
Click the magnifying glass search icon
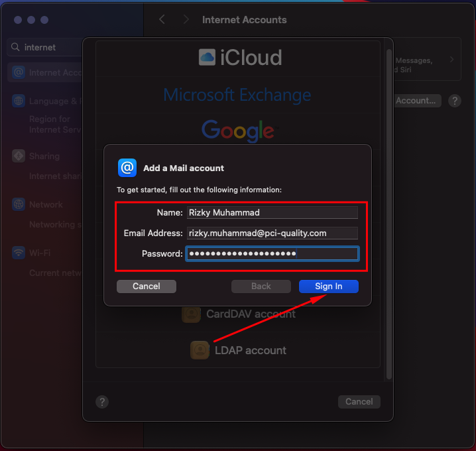15,47
